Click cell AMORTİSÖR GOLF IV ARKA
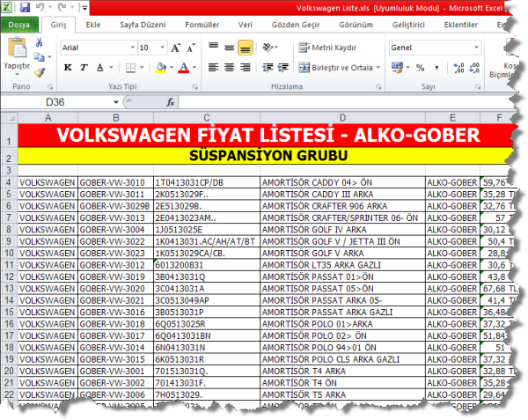528x420 pixels. [x=342, y=230]
